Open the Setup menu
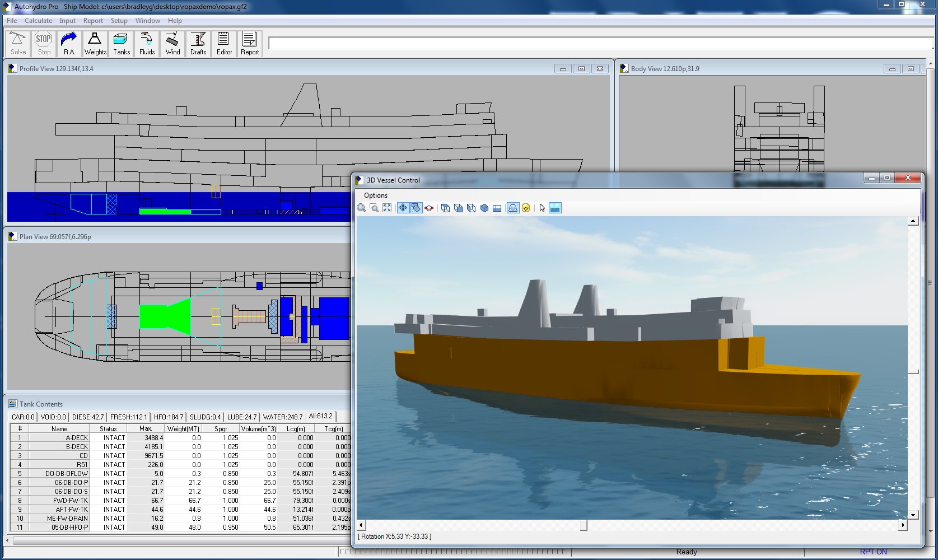 point(119,21)
